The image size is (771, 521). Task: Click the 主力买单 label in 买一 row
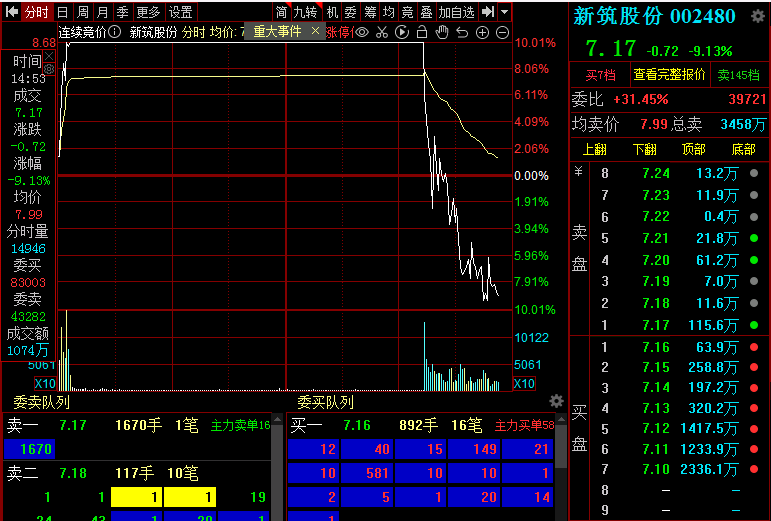pyautogui.click(x=525, y=426)
